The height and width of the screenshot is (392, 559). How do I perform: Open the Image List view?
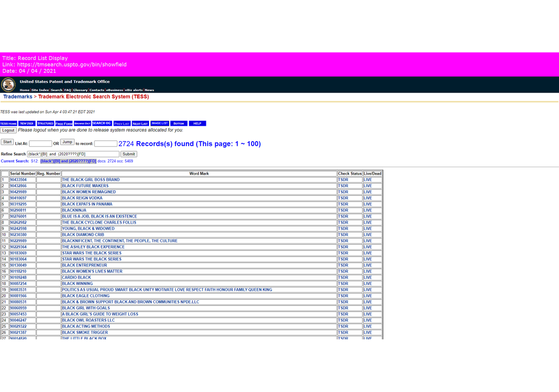coord(160,123)
